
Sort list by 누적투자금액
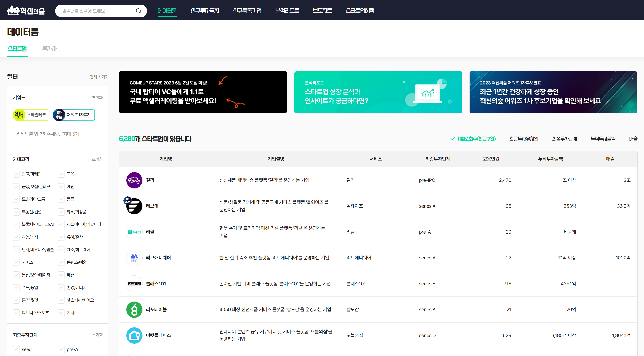pyautogui.click(x=603, y=139)
